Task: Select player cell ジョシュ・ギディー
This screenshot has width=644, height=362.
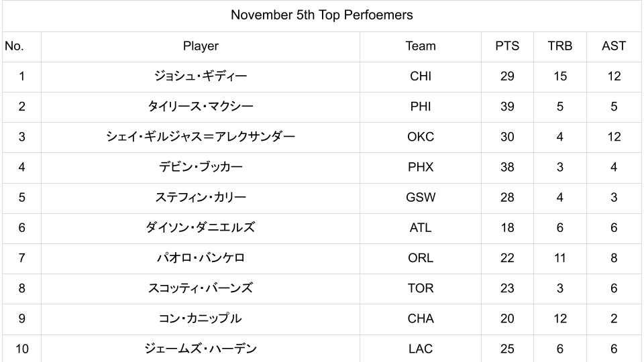Action: click(201, 76)
